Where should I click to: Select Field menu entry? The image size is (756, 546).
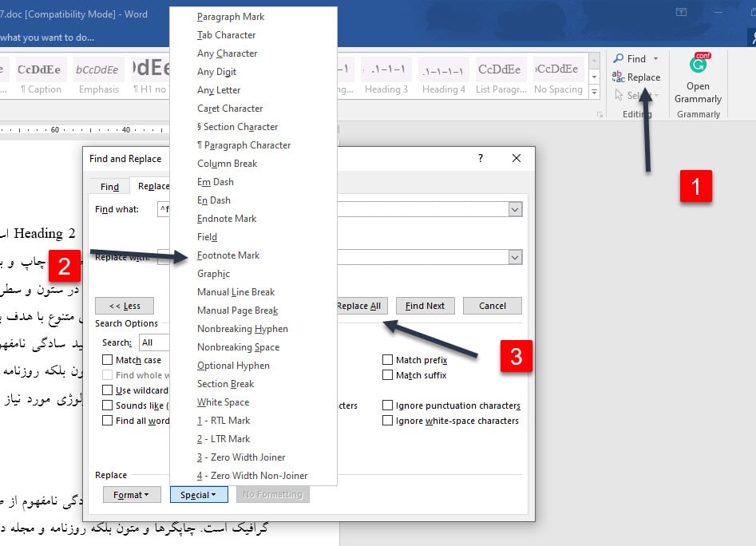(x=253, y=236)
